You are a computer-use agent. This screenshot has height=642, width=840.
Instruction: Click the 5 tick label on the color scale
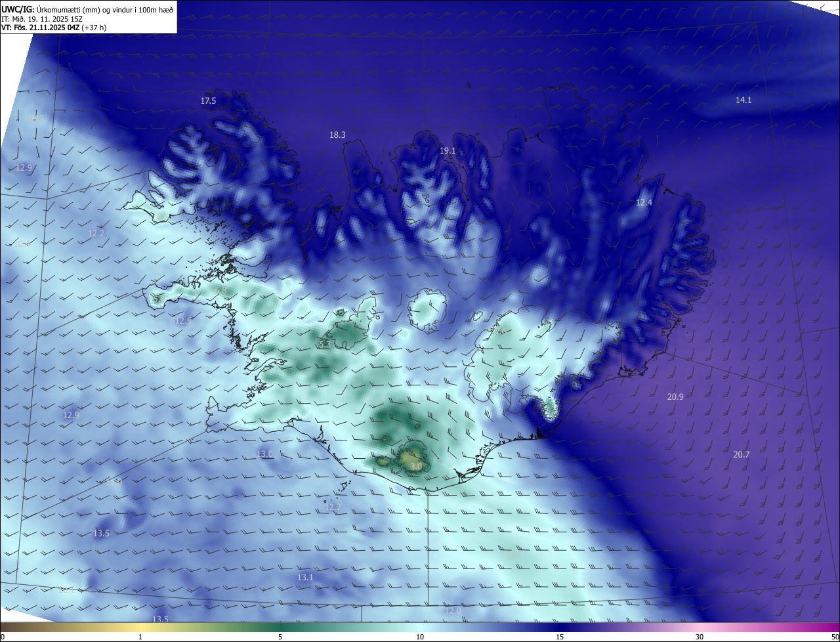coord(280,637)
